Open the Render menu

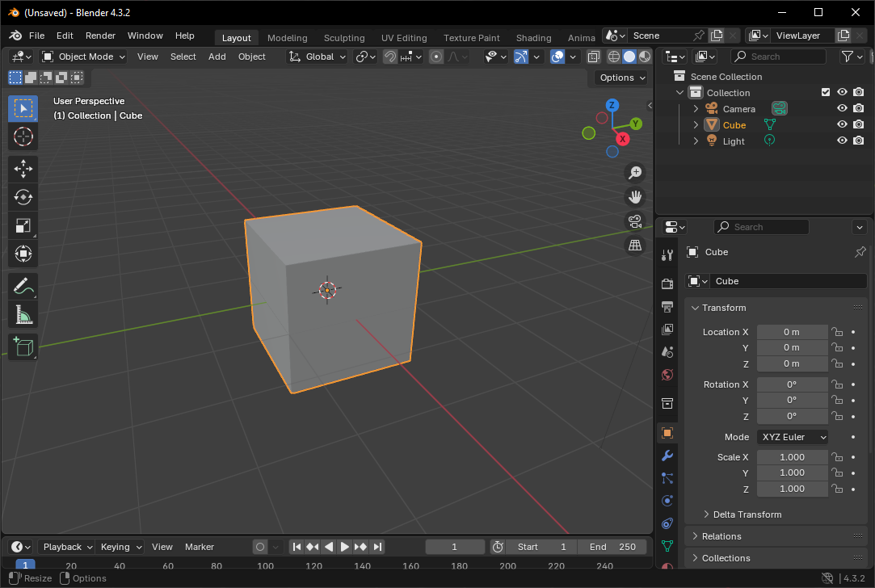click(100, 36)
